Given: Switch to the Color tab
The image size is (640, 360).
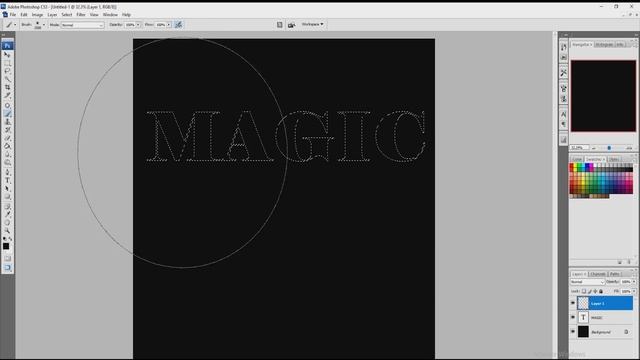Looking at the screenshot, I should [x=577, y=159].
